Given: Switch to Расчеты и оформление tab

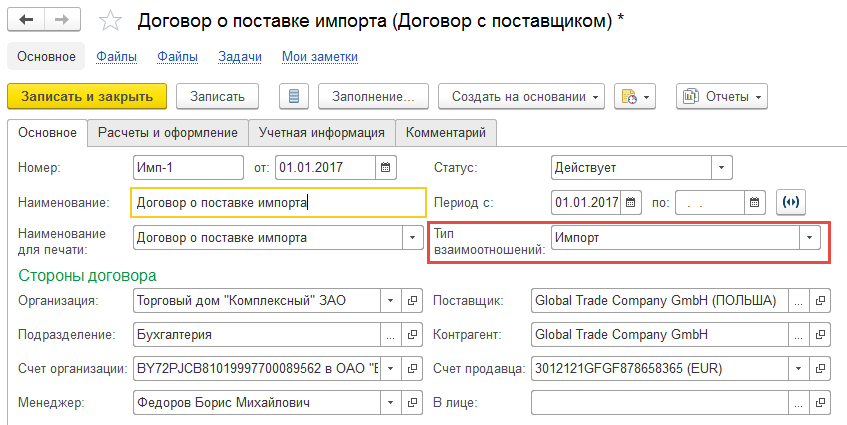Looking at the screenshot, I should click(167, 132).
